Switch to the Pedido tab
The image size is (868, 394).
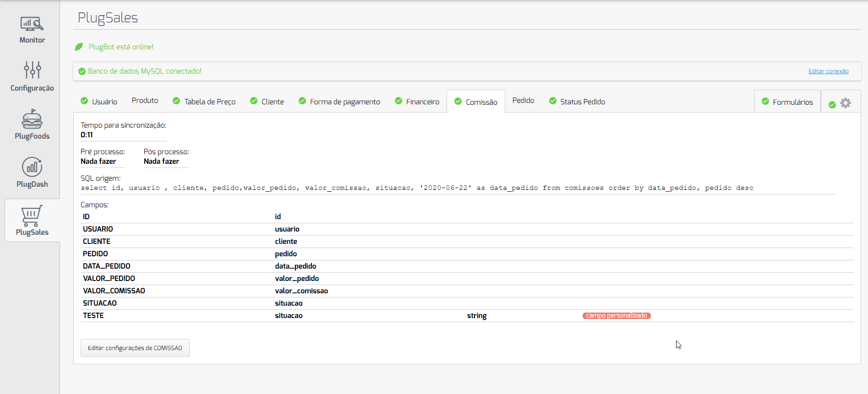pyautogui.click(x=523, y=101)
